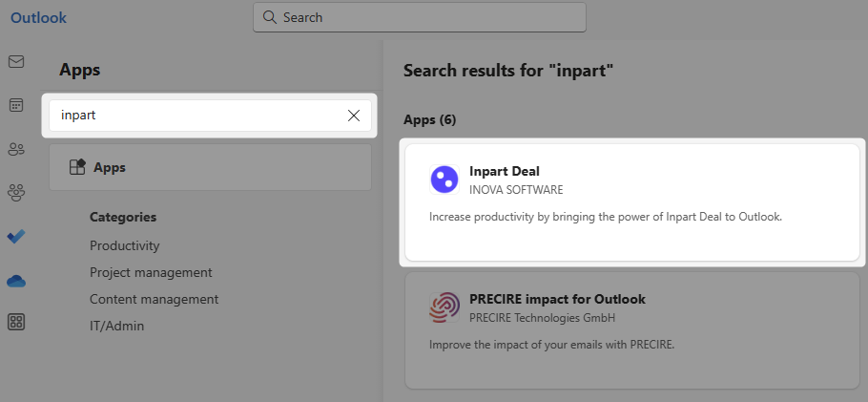This screenshot has height=402, width=868.
Task: Click the apps search field containing inpart
Action: [191, 116]
